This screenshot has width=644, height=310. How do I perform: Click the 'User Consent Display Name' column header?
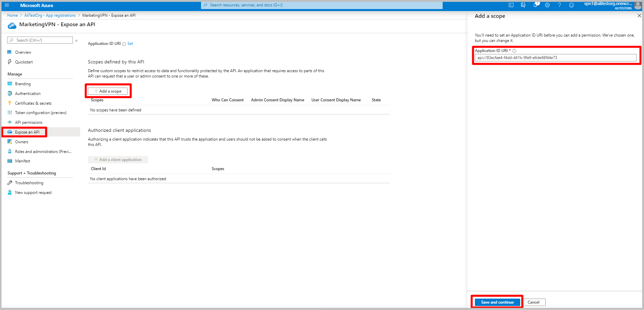point(336,100)
